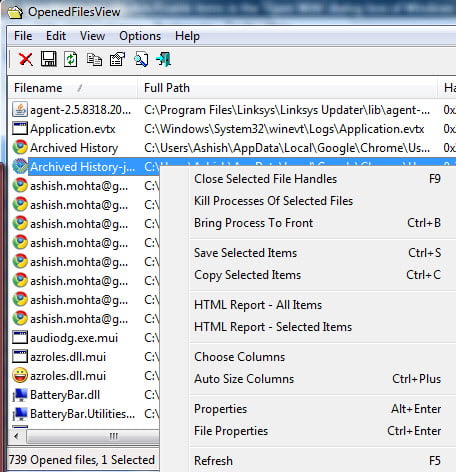
Task: Choose Copy Selected Items
Action: coord(317,275)
